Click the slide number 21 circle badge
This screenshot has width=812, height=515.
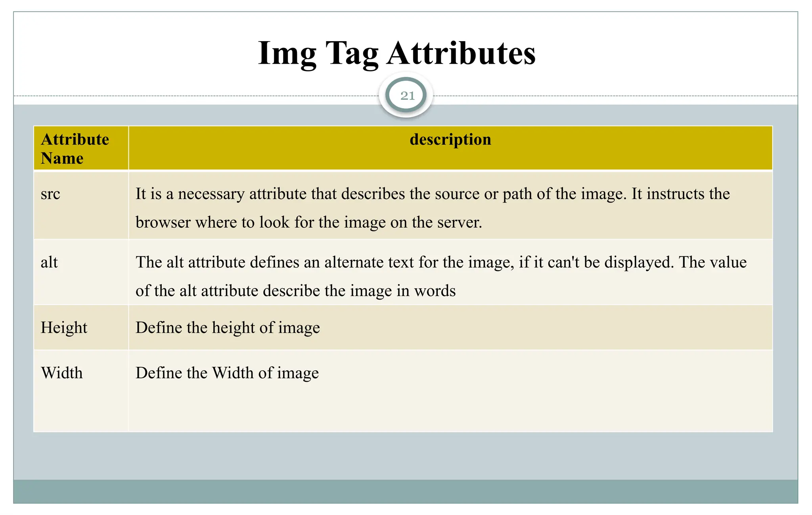pyautogui.click(x=406, y=95)
